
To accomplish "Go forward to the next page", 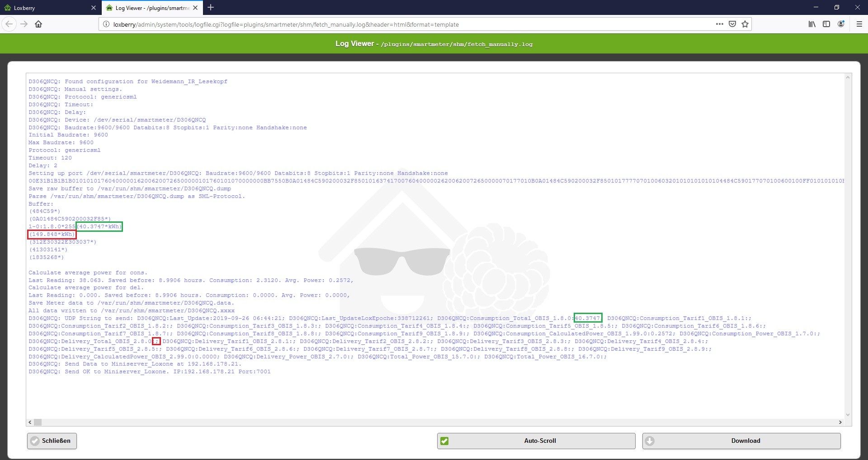I will [x=24, y=24].
